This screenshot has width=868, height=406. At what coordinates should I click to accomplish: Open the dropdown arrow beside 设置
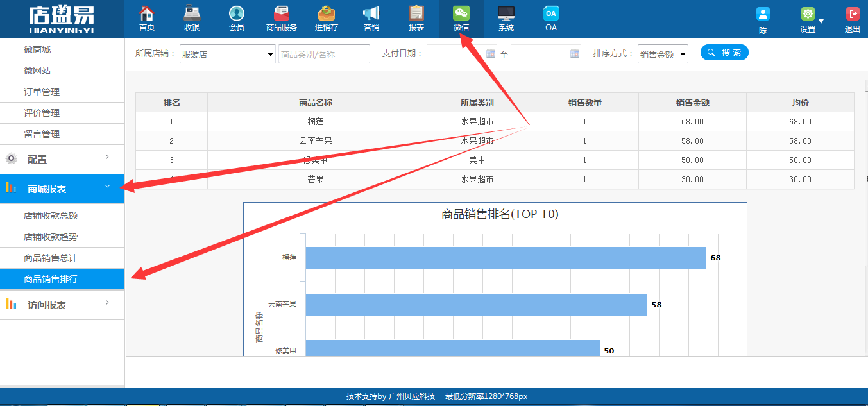click(821, 21)
